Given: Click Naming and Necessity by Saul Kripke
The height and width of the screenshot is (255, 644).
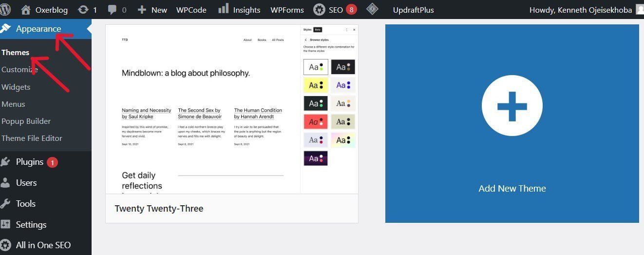Looking at the screenshot, I should tap(147, 114).
